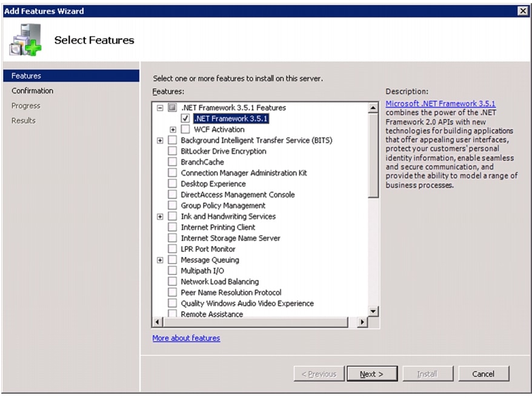Viewport: 532px width, 407px height.
Task: Click the features list scroll-up arrow
Action: 373,108
